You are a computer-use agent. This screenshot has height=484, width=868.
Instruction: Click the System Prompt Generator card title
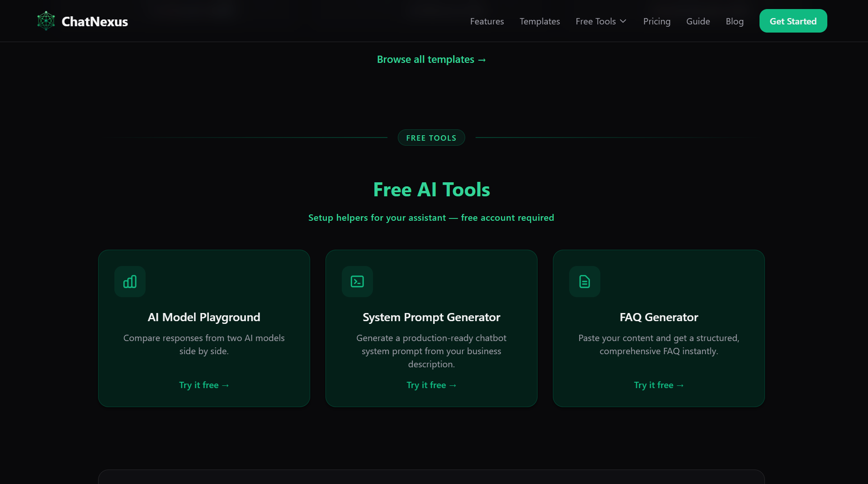tap(431, 317)
